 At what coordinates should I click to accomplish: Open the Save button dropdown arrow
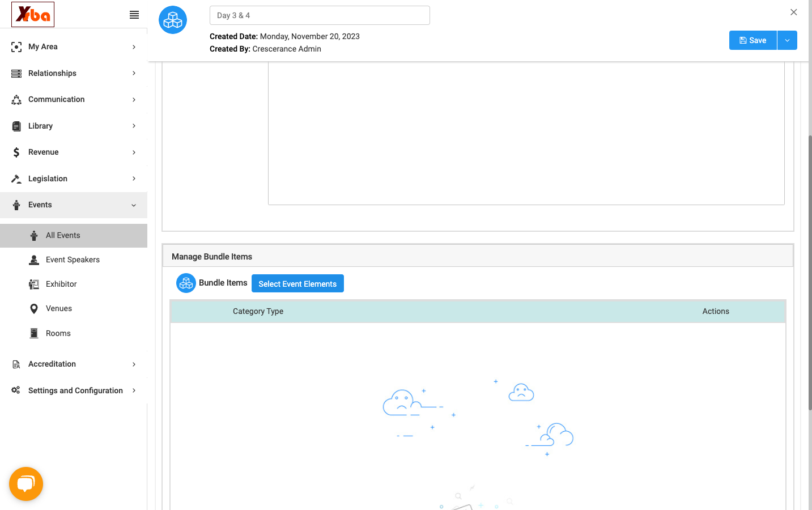[x=787, y=40]
